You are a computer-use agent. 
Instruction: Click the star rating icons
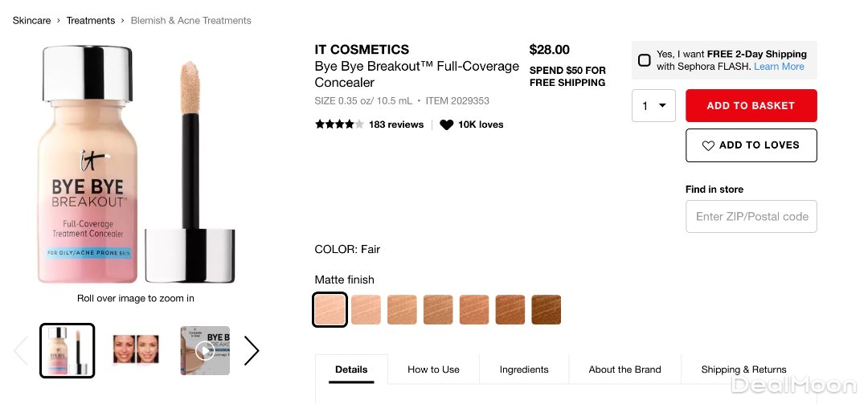coord(338,124)
